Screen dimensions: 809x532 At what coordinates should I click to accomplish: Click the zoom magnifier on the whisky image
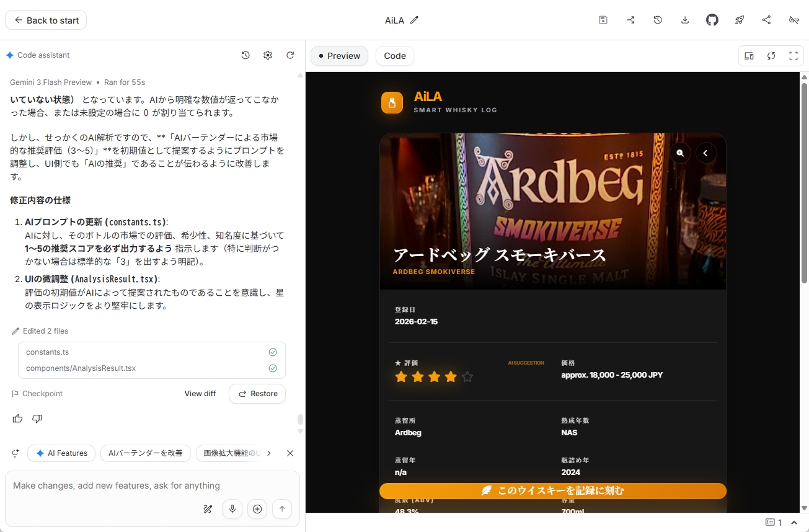[x=680, y=153]
